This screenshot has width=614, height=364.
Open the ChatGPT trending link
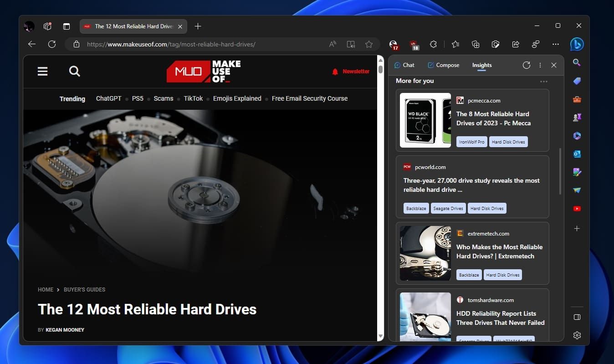pyautogui.click(x=108, y=98)
